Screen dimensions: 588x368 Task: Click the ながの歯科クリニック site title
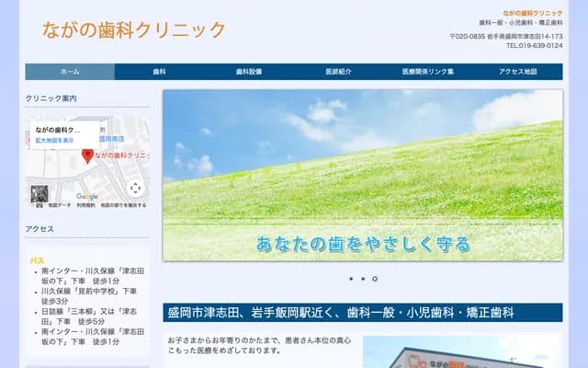[133, 29]
